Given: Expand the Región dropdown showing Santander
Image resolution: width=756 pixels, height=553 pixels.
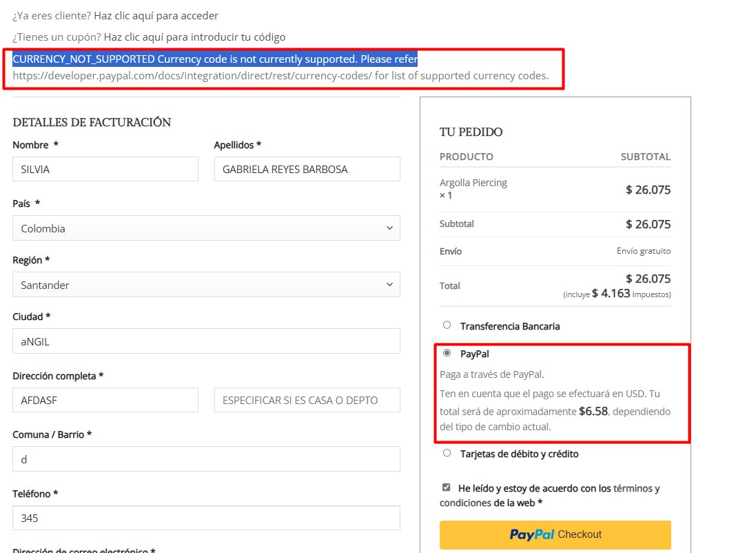Looking at the screenshot, I should coord(205,285).
